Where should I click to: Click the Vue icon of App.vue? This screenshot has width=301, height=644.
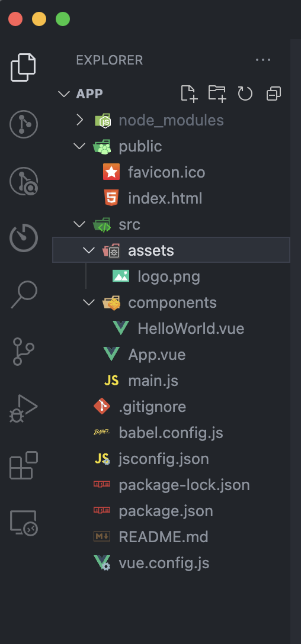pos(111,355)
